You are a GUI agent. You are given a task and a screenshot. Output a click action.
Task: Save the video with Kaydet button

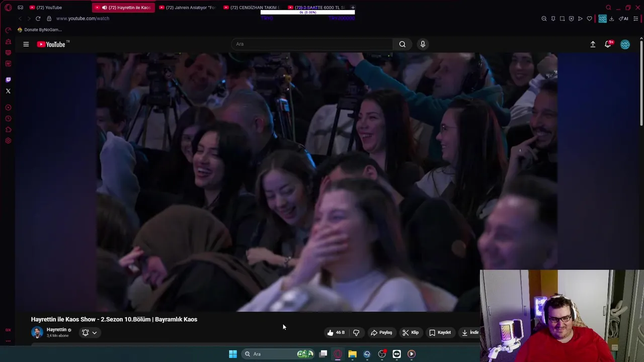pos(440,332)
